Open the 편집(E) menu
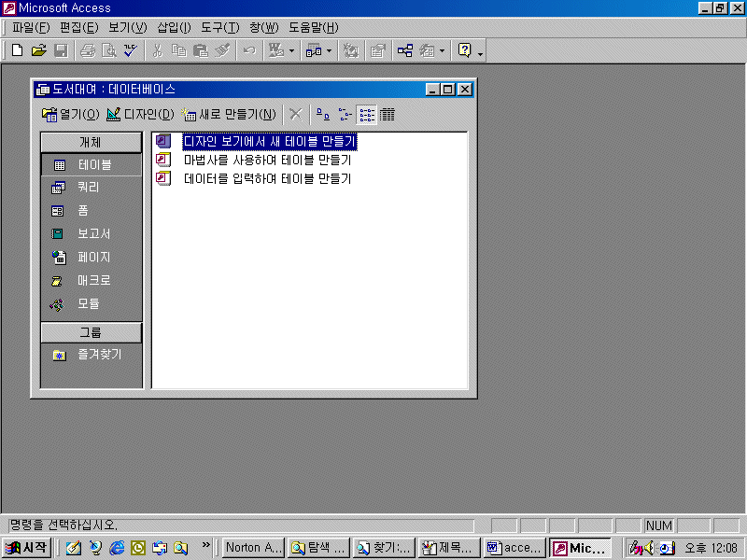Screen dimensions: 747x560 coord(79,28)
